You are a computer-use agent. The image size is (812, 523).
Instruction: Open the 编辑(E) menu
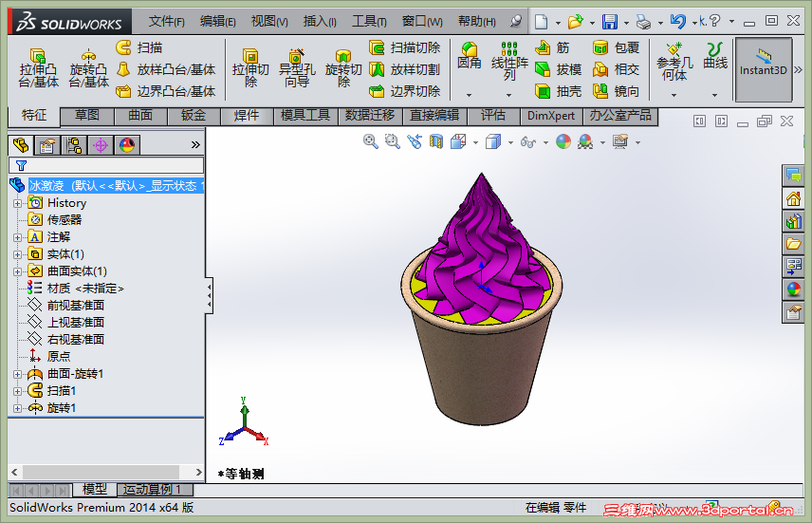click(217, 21)
